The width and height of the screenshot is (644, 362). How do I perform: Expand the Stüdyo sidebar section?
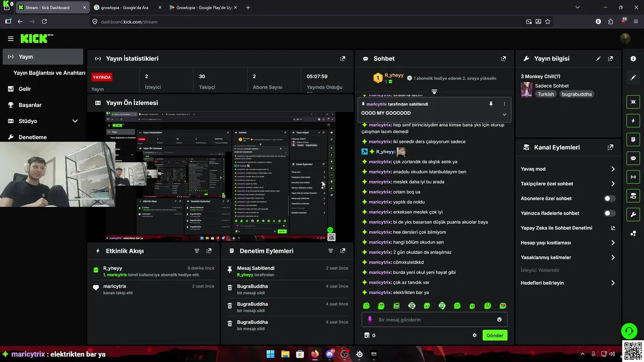75,121
